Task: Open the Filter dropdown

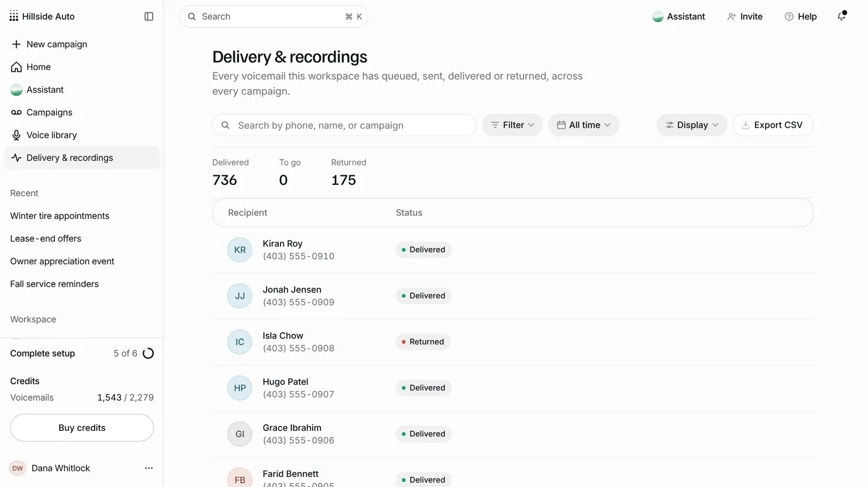Action: (x=512, y=125)
